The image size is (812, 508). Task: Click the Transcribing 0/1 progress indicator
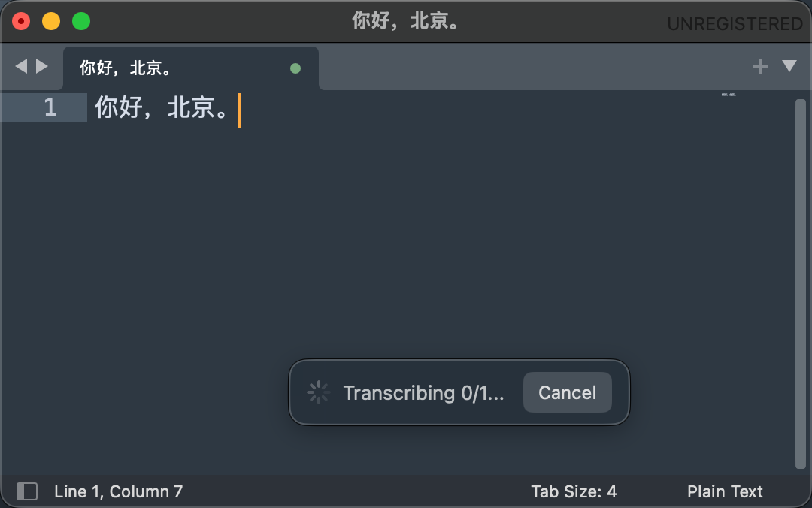(x=425, y=392)
